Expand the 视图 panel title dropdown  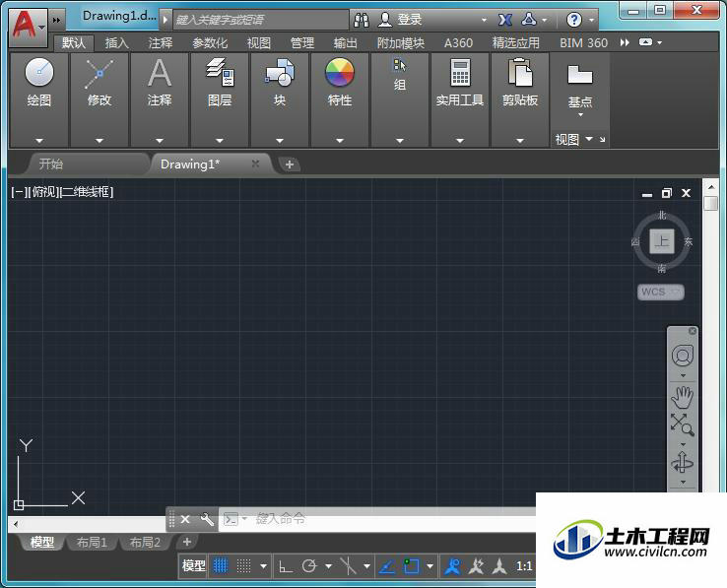click(x=589, y=139)
